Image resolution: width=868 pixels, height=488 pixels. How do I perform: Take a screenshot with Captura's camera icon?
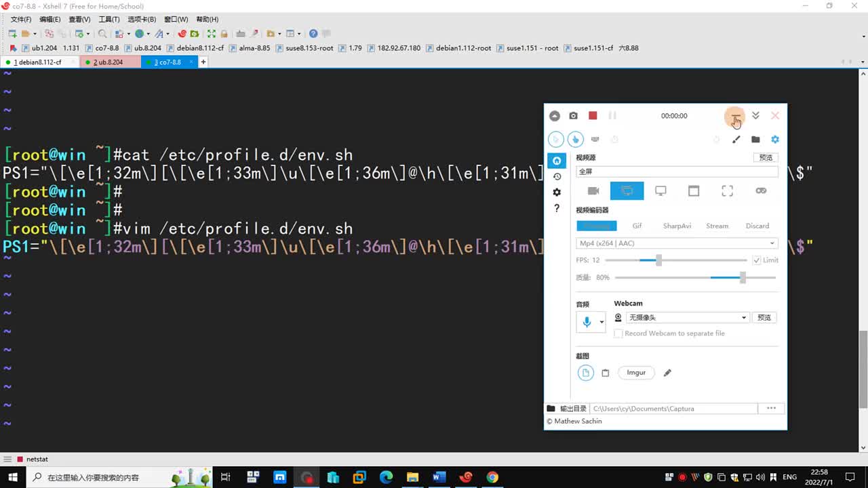point(573,116)
